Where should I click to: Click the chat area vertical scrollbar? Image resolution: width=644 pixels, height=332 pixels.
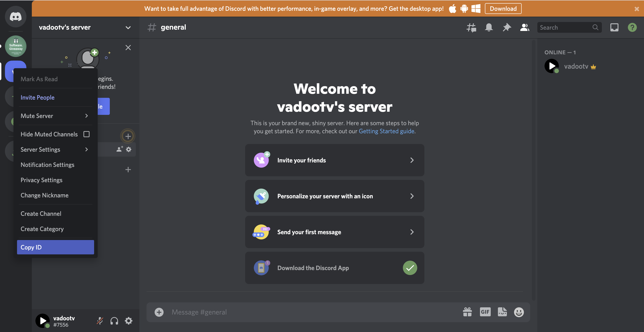pos(534,170)
